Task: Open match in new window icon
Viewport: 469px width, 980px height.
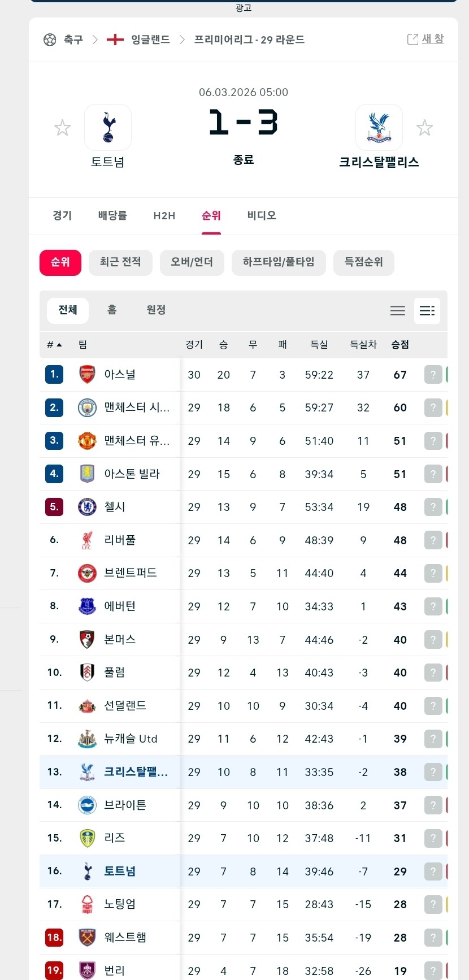Action: tap(413, 39)
